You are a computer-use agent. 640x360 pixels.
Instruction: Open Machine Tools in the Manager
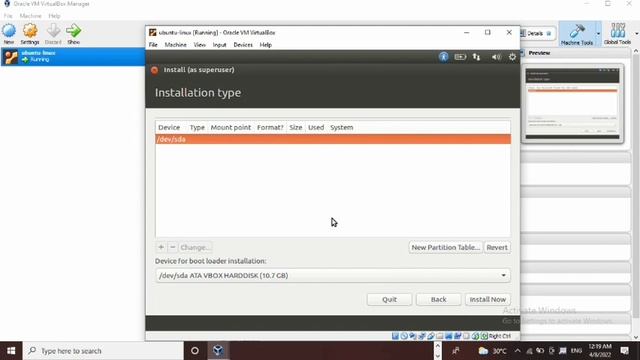click(x=576, y=34)
